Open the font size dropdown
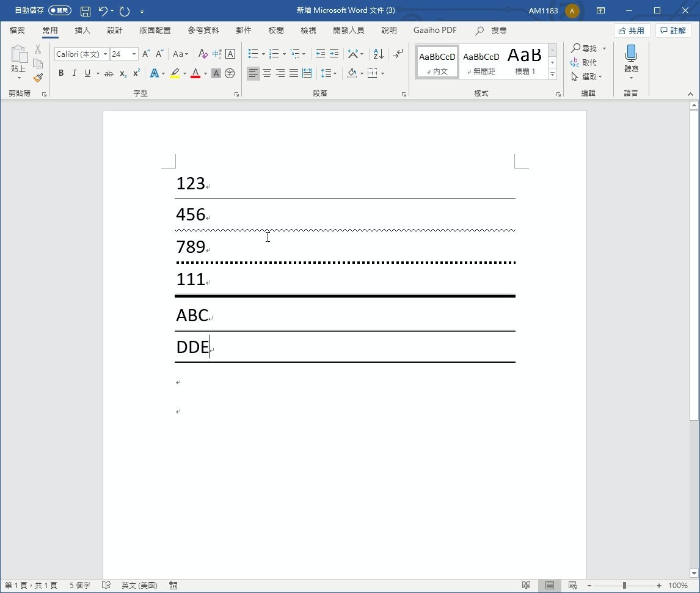Viewport: 700px width, 593px height. [134, 54]
